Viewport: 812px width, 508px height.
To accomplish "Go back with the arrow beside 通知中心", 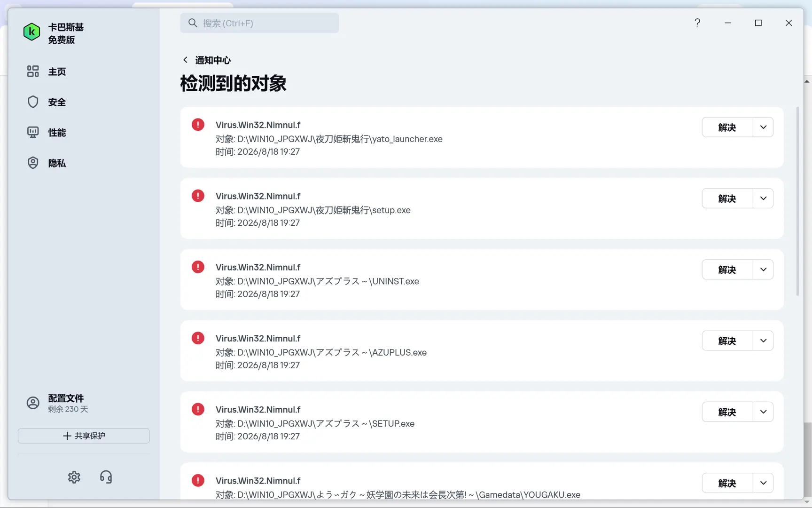I will [x=185, y=60].
